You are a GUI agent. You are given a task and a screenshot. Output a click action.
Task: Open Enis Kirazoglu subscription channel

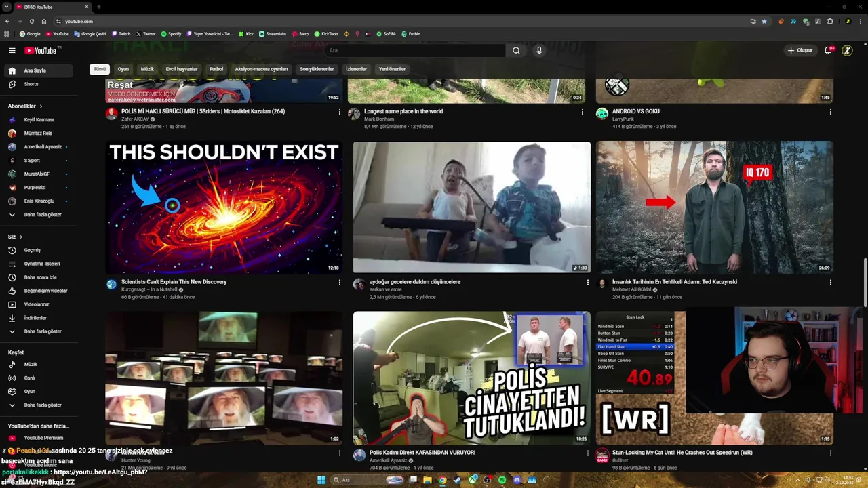39,201
